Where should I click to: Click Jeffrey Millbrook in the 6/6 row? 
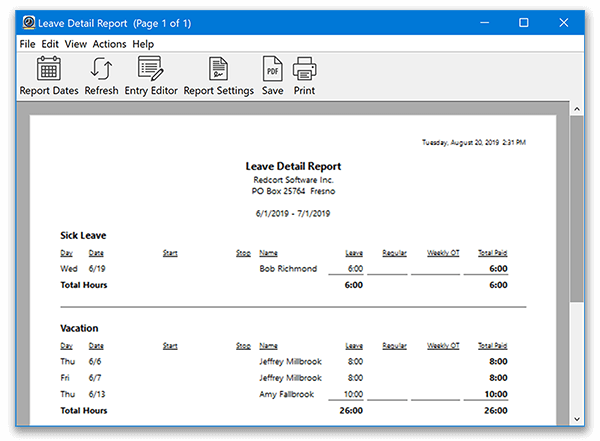click(x=290, y=361)
